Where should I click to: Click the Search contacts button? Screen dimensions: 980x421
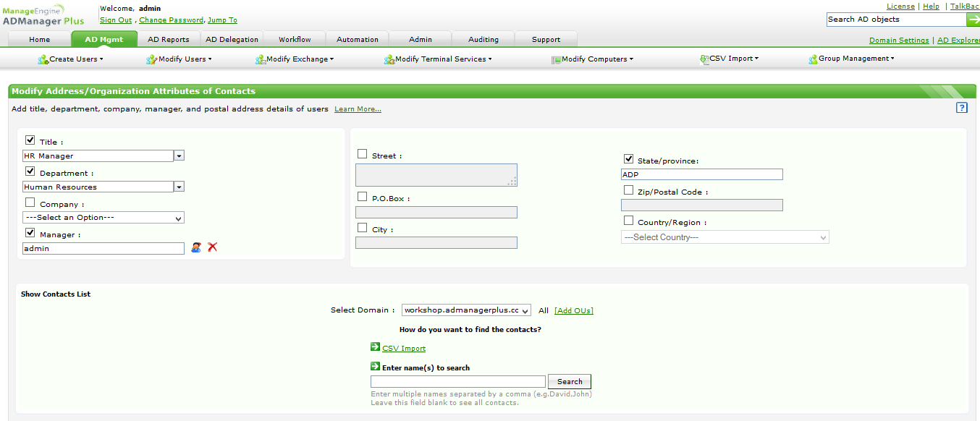(x=570, y=382)
